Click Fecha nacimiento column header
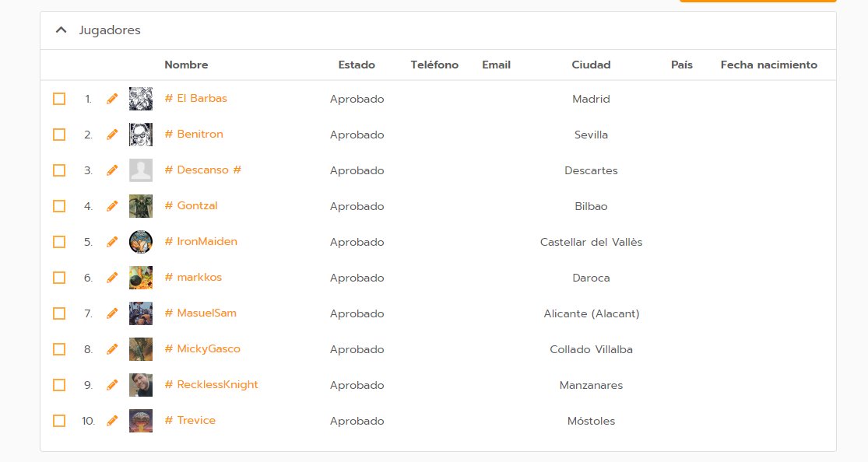The width and height of the screenshot is (868, 462). (769, 65)
